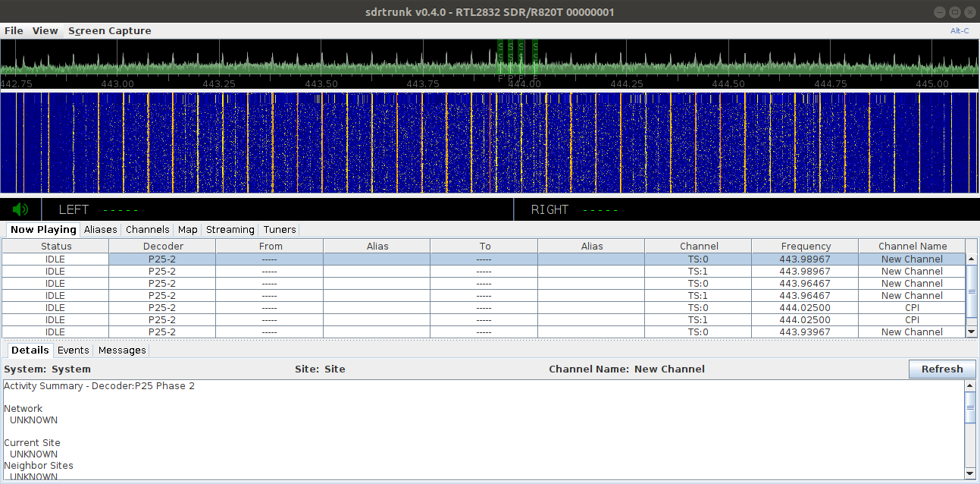Open the File menu

[x=13, y=30]
